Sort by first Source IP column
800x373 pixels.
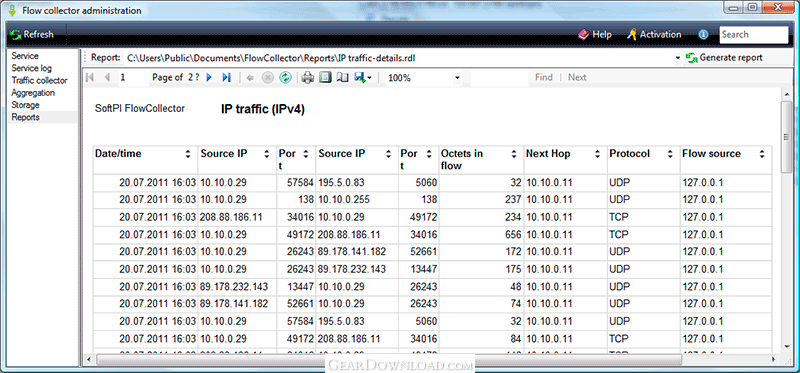pos(266,154)
